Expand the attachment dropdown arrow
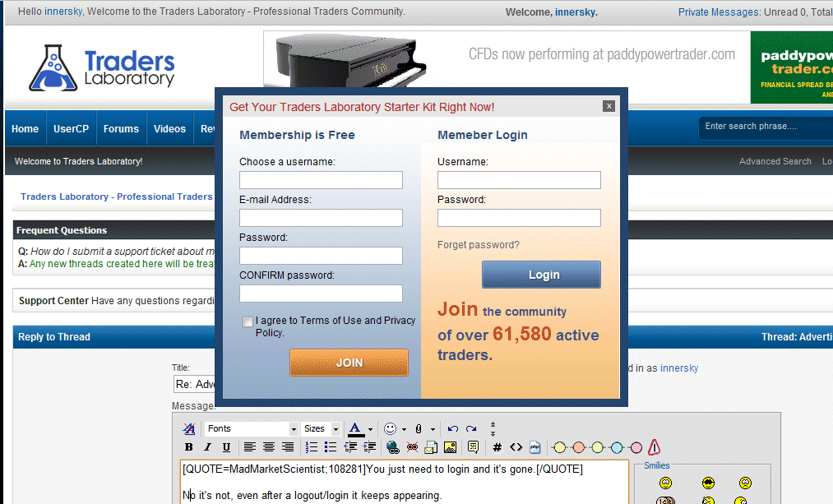This screenshot has height=504, width=833. tap(433, 429)
